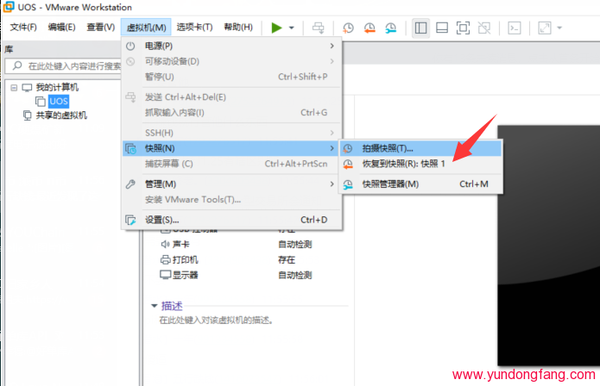
Task: Select 共享的虚拟机 in the library tree
Action: point(61,115)
